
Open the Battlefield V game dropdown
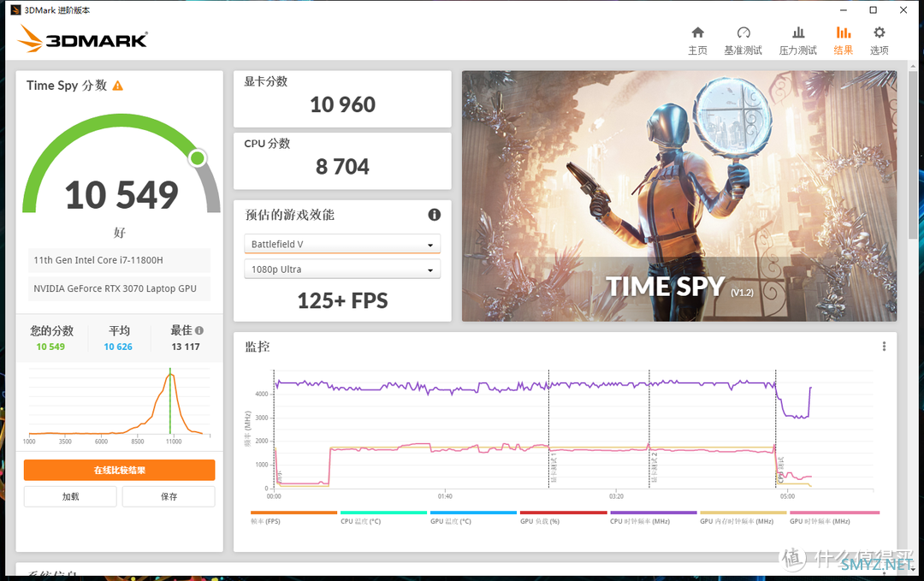click(342, 244)
